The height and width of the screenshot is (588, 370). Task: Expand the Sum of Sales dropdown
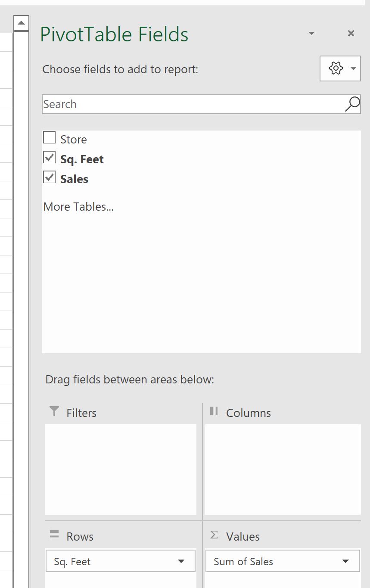click(x=345, y=561)
